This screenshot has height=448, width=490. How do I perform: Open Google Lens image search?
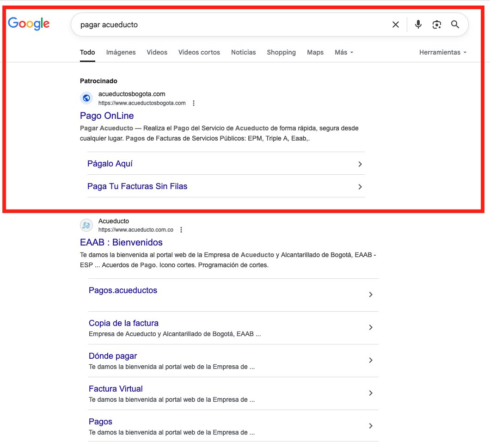pos(437,25)
